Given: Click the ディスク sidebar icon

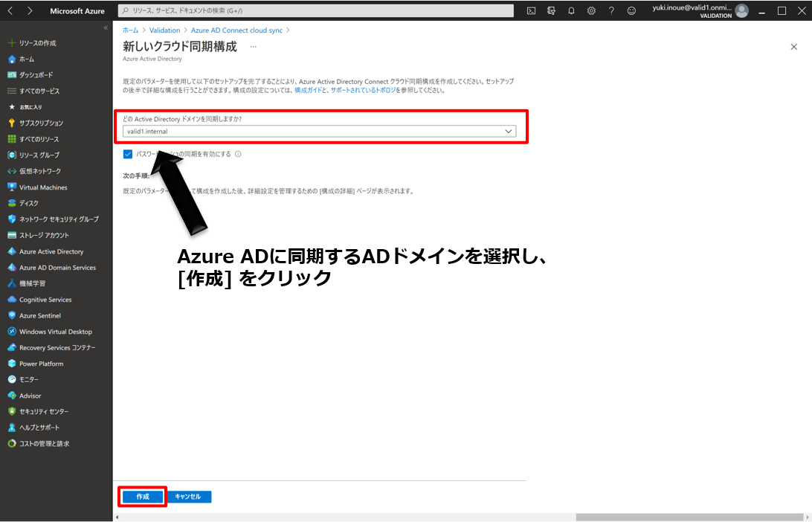Looking at the screenshot, I should click(12, 204).
